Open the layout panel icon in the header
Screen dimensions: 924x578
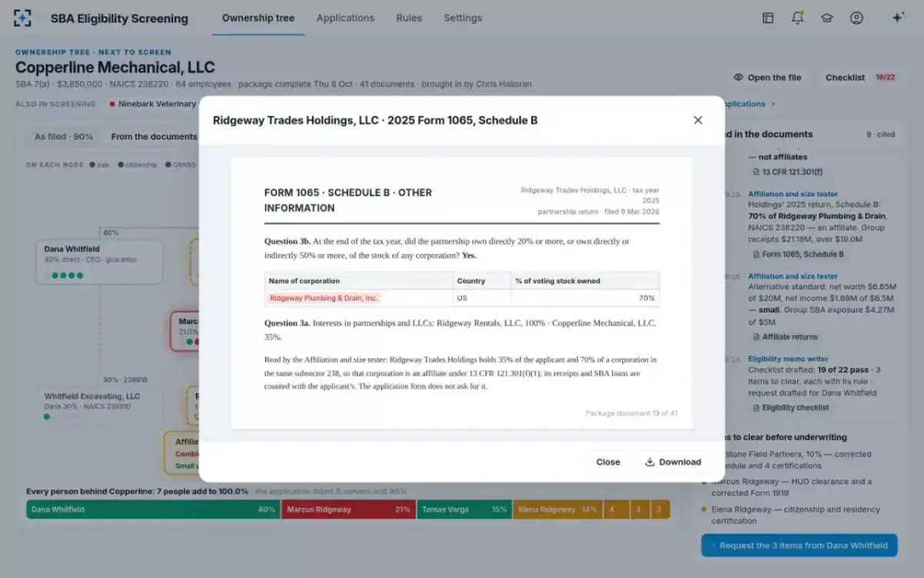[x=768, y=18]
